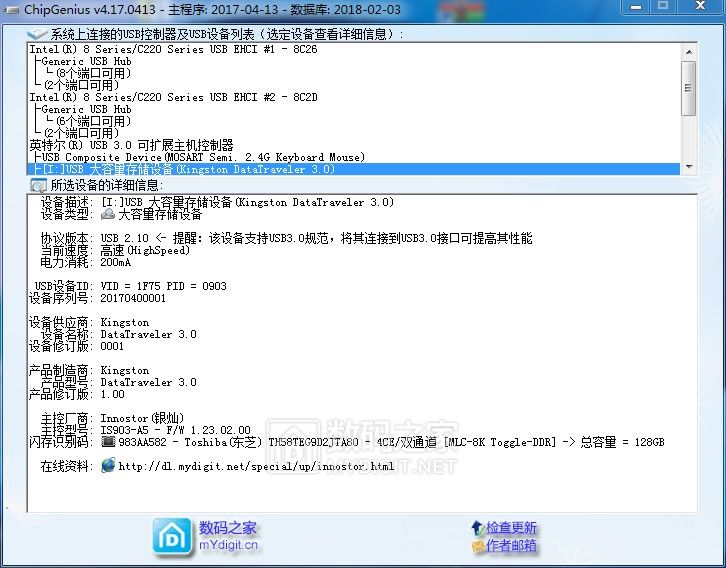Click the ChipGenius title bar app icon
This screenshot has width=726, height=568.
pyautogui.click(x=10, y=10)
